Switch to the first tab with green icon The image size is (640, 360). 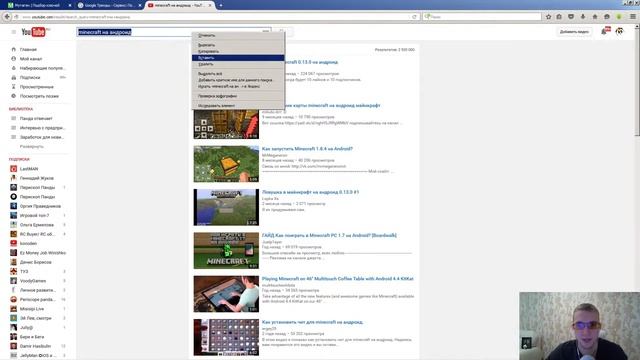tap(38, 5)
